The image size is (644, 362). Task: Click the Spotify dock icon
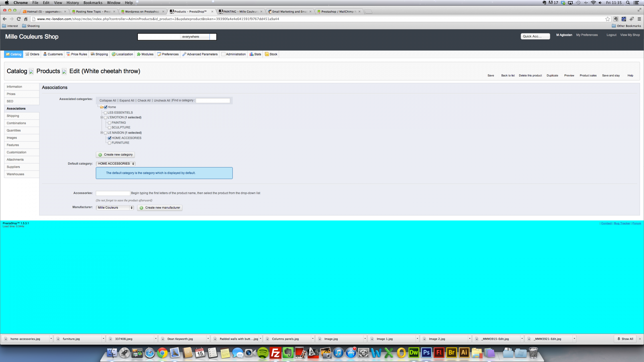pyautogui.click(x=263, y=353)
